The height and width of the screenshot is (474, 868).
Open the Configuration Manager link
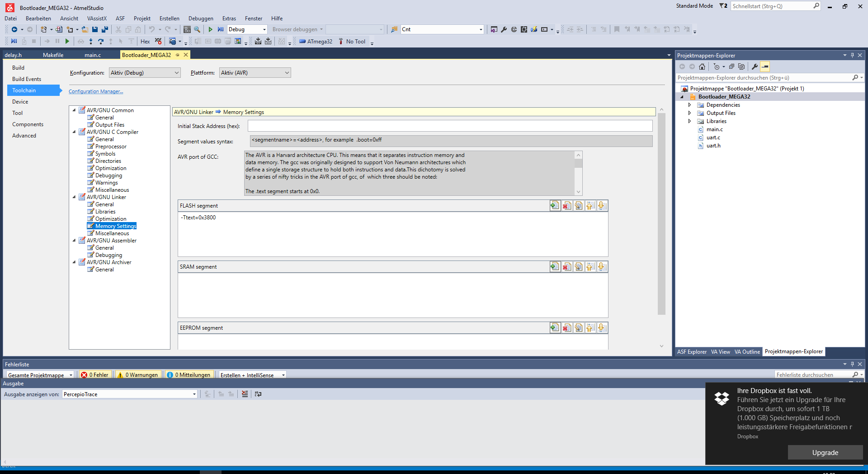pos(96,91)
